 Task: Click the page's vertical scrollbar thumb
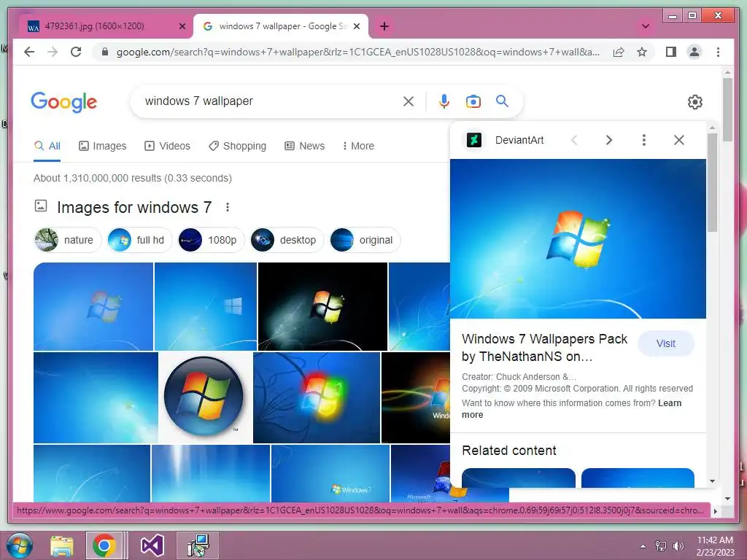coord(727,109)
